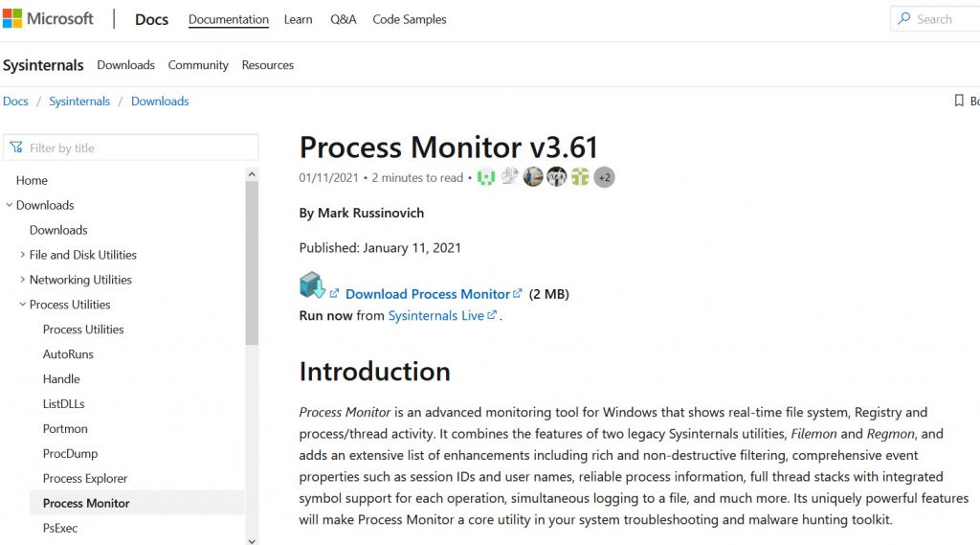
Task: Click the last green contributor avatar
Action: pyautogui.click(x=580, y=177)
